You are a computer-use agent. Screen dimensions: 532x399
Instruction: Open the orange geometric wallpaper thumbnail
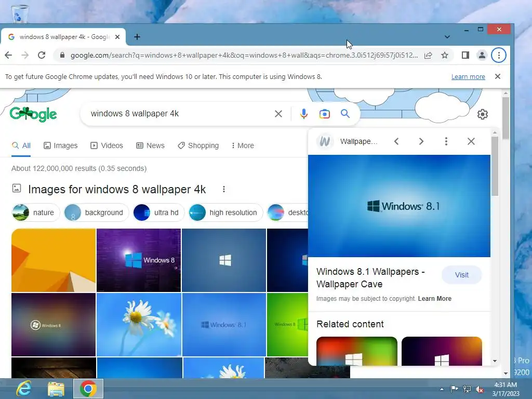[x=54, y=260]
